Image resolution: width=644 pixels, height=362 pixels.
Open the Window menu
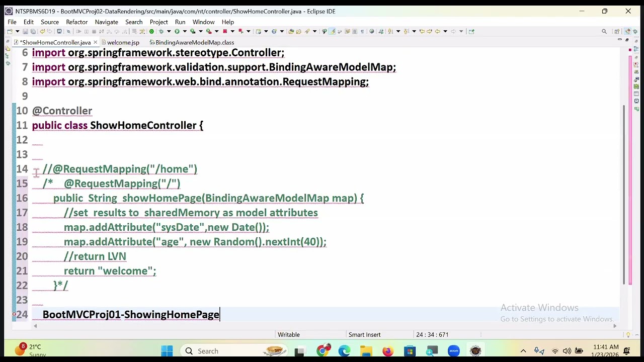[203, 22]
